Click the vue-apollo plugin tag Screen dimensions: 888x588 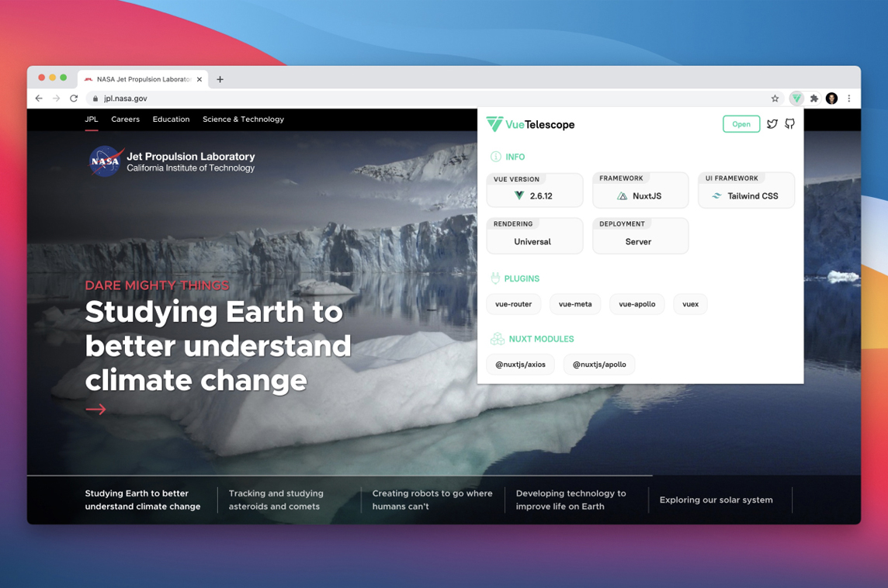click(637, 304)
